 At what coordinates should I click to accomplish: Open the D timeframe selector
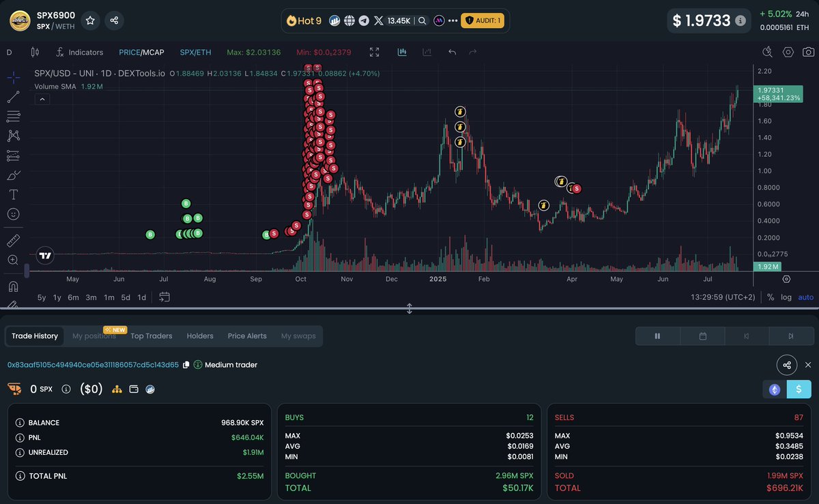(x=10, y=52)
